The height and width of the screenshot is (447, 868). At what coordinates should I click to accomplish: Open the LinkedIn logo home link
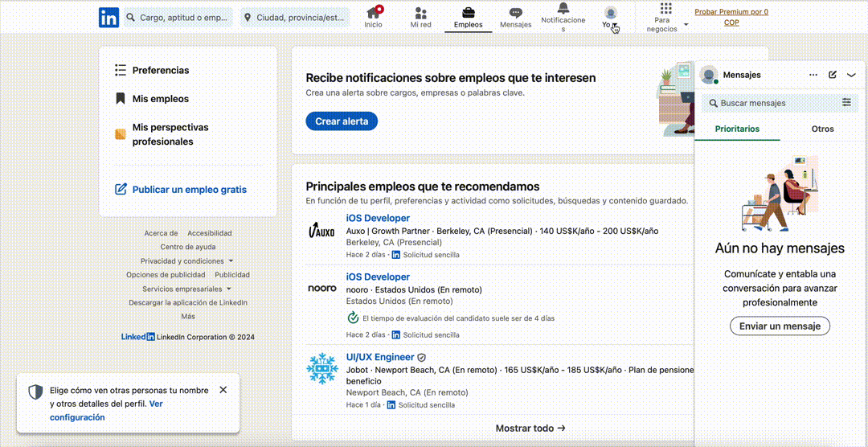[108, 17]
